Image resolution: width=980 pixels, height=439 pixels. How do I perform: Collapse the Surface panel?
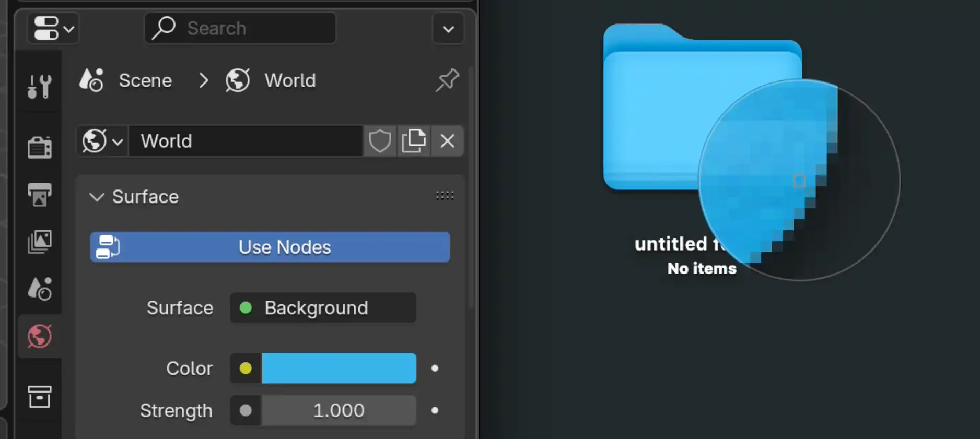tap(97, 197)
